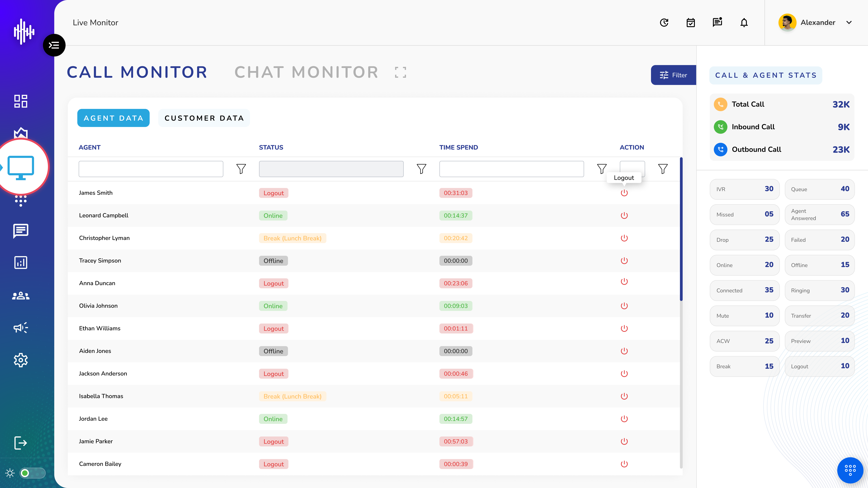Image resolution: width=868 pixels, height=488 pixels.
Task: Log out Christopher Lyman with power icon
Action: click(x=624, y=238)
